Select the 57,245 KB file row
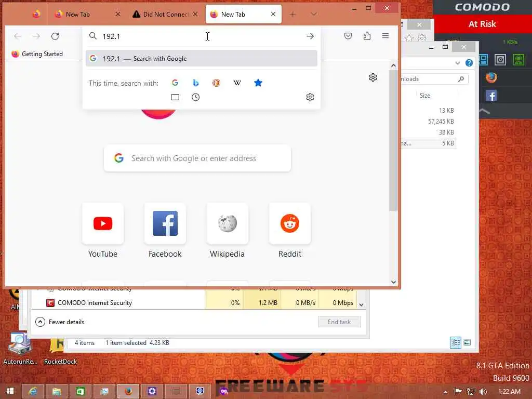Viewport: 532px width, 399px height. point(428,121)
